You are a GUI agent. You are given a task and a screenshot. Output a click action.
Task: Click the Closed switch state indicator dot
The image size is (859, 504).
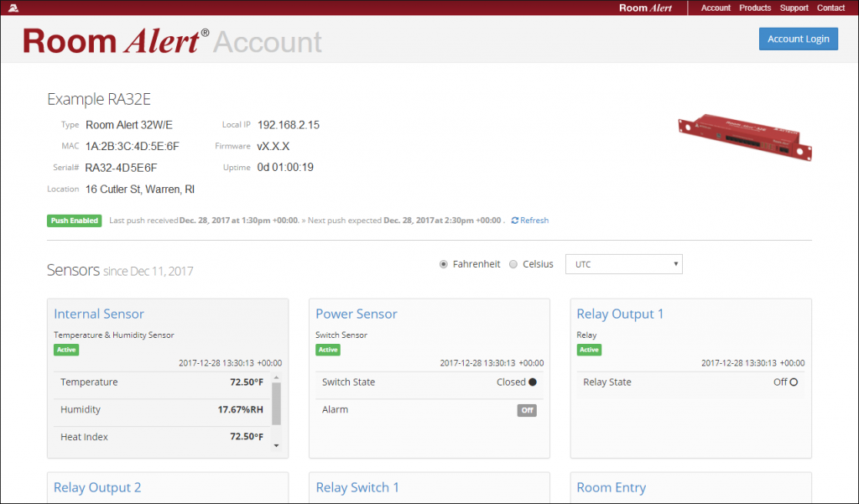point(533,382)
